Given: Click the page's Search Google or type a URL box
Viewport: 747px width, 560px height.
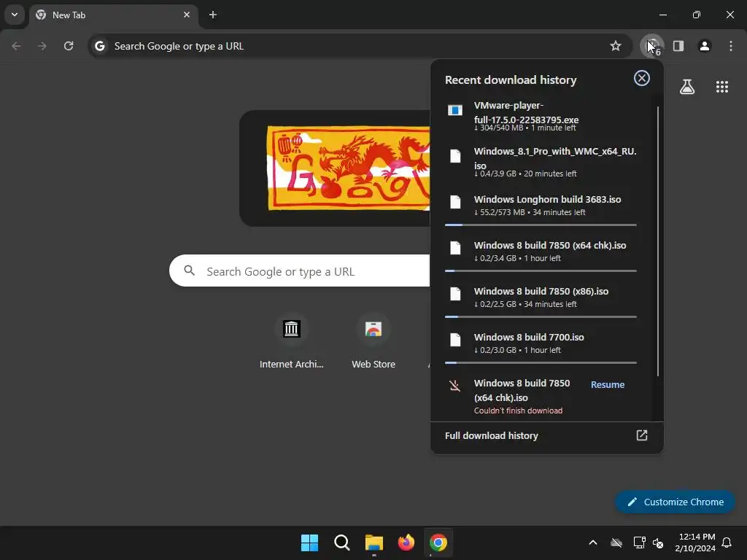Looking at the screenshot, I should [300, 271].
